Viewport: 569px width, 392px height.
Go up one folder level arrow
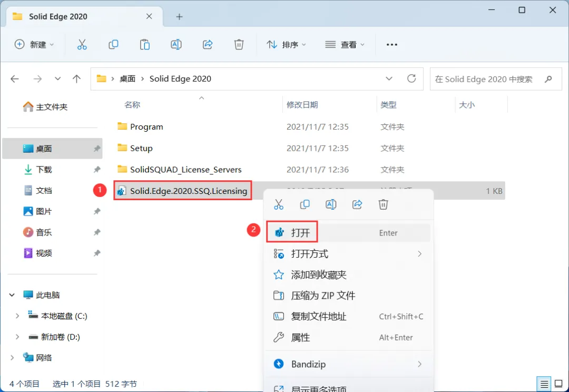coord(76,79)
